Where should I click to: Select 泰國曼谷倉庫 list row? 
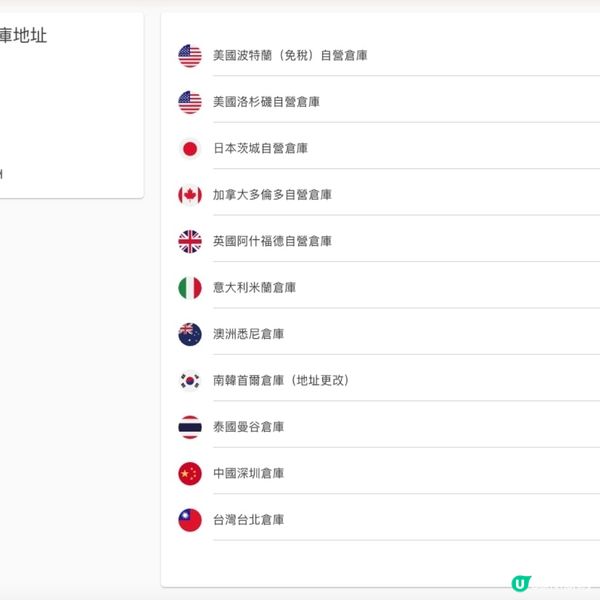(248, 427)
